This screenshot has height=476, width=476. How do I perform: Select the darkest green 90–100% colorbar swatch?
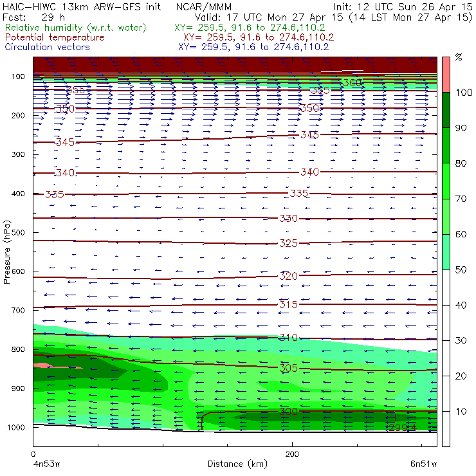pos(446,110)
